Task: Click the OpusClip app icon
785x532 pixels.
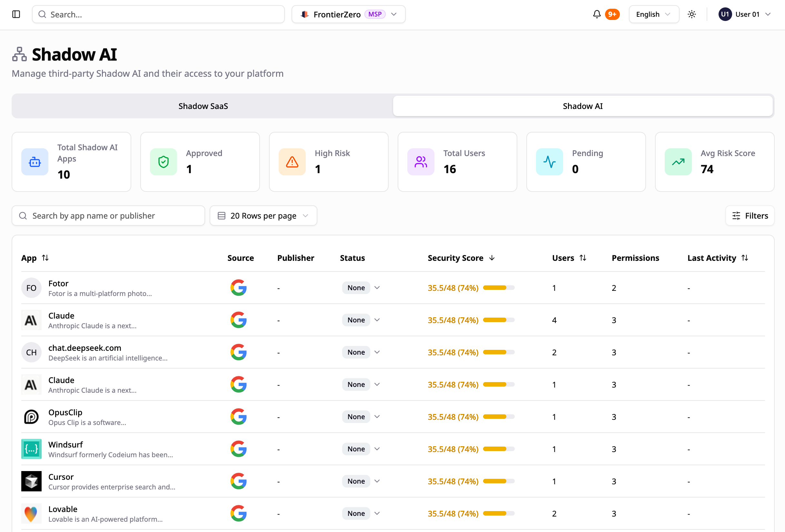Action: (x=31, y=417)
